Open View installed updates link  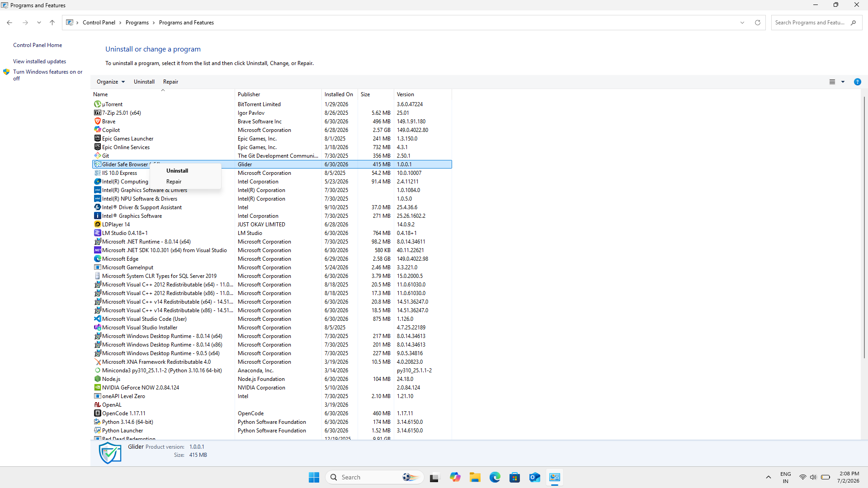point(39,61)
